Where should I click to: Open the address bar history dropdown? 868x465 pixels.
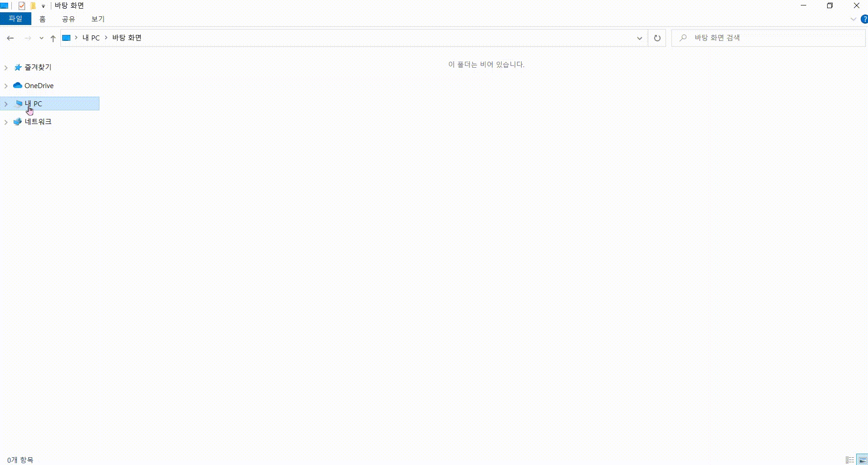(x=639, y=38)
